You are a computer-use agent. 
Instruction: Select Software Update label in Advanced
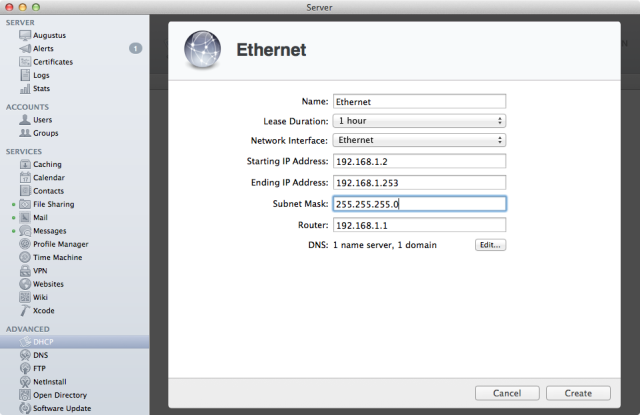pos(62,408)
